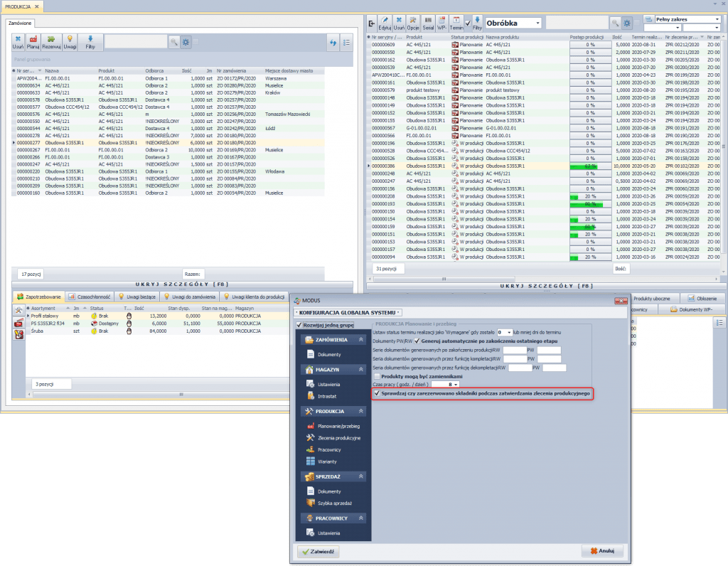Viewport: 728px width, 566px height.
Task: Click the 80% progress bar for 00000193
Action: click(590, 204)
